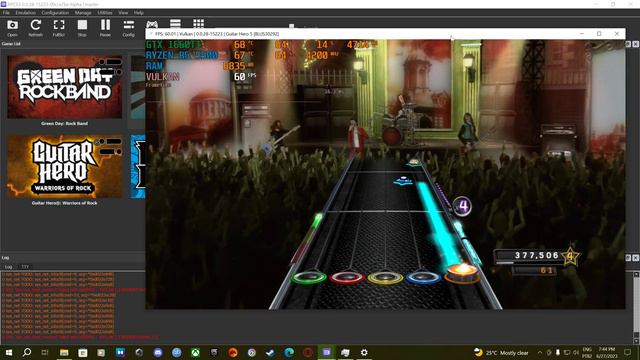The image size is (640, 360).
Task: Click the Open toolbar icon
Action: (12, 28)
